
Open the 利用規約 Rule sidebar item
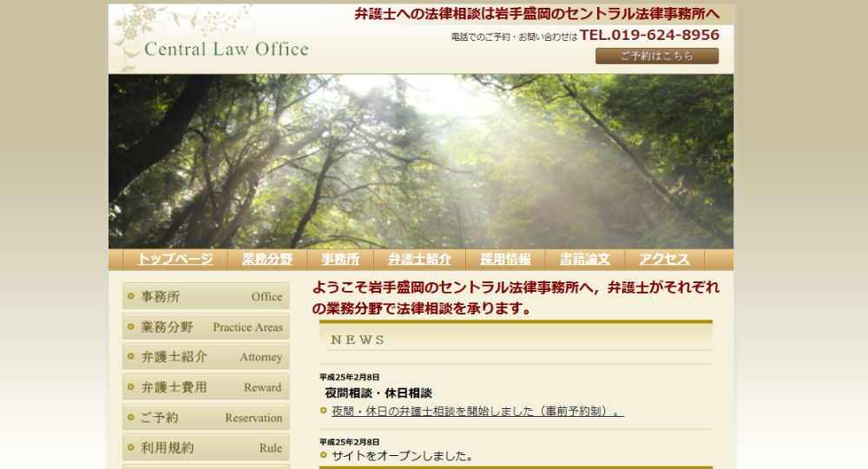[206, 448]
